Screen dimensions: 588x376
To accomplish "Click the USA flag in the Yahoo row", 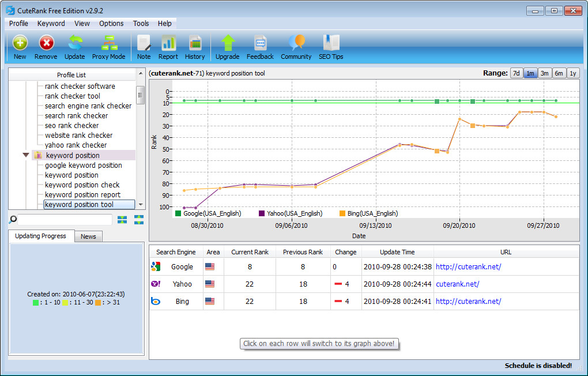I will tap(210, 284).
